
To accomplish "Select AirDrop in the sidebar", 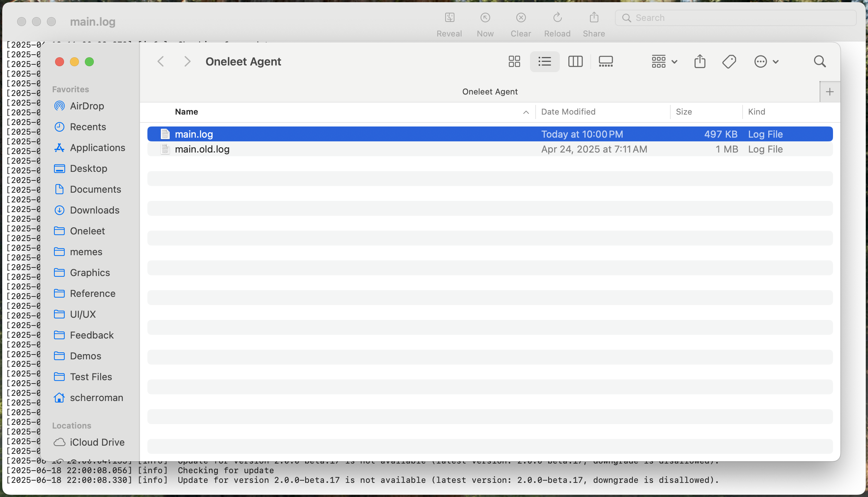I will point(87,106).
